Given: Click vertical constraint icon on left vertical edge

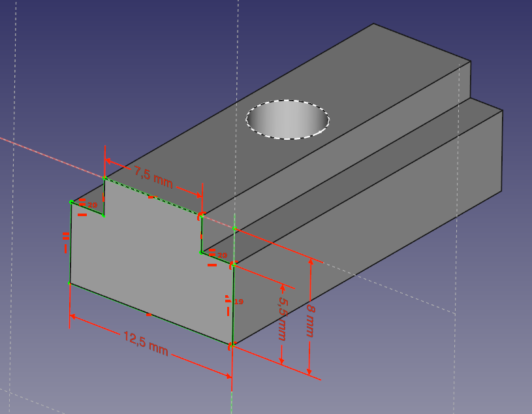Looking at the screenshot, I should coord(66,248).
